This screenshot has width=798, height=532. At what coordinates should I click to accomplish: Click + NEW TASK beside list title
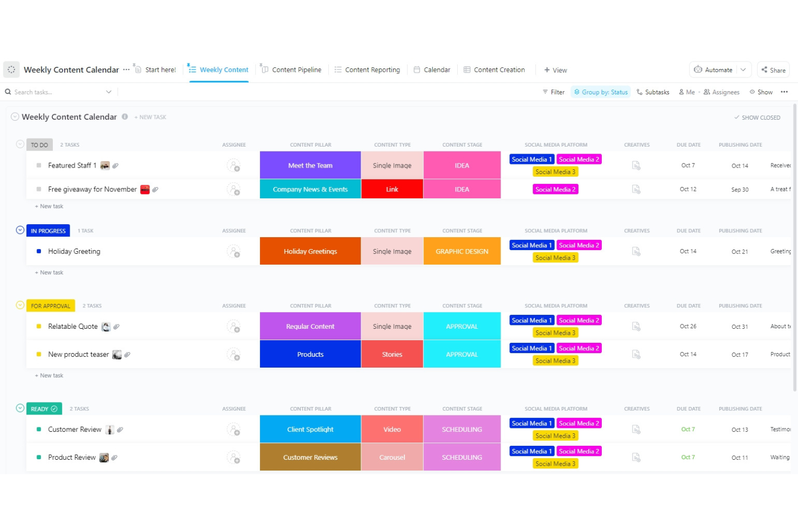click(150, 117)
